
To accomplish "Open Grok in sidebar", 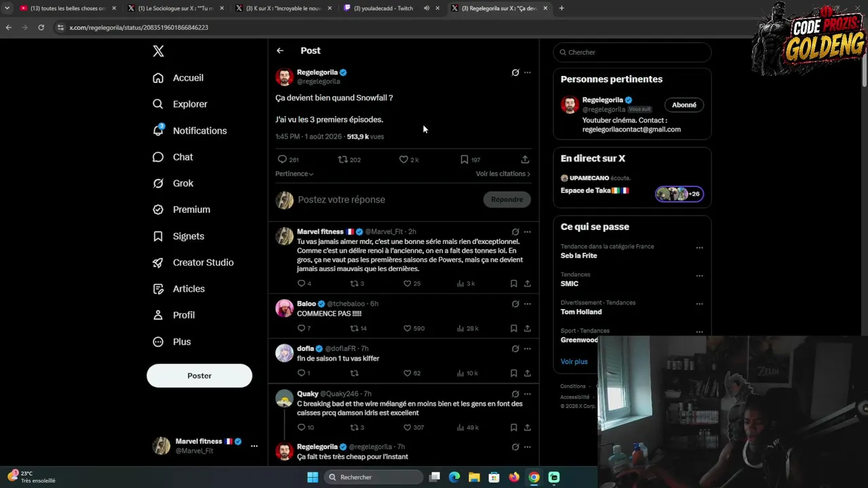I will pyautogui.click(x=173, y=184).
